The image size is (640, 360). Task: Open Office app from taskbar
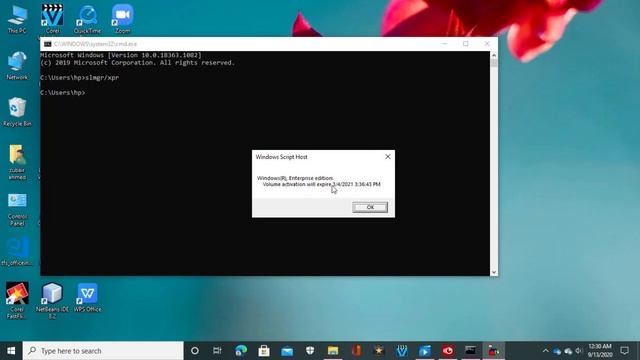click(356, 351)
